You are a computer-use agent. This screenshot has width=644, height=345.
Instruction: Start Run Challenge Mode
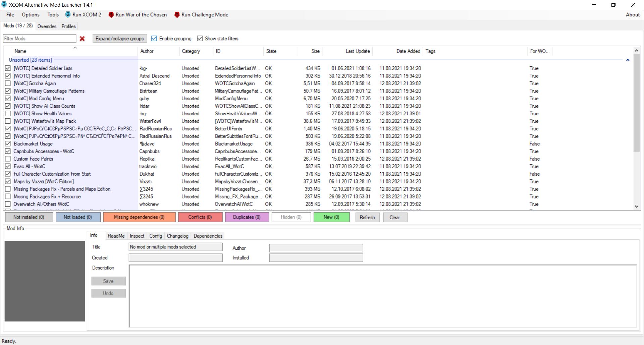(x=202, y=15)
